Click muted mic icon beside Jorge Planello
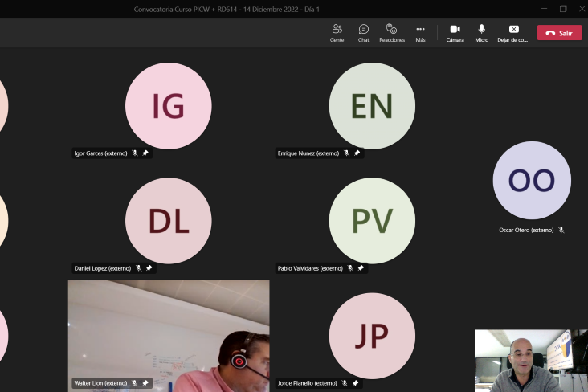The height and width of the screenshot is (392, 588). point(345,383)
